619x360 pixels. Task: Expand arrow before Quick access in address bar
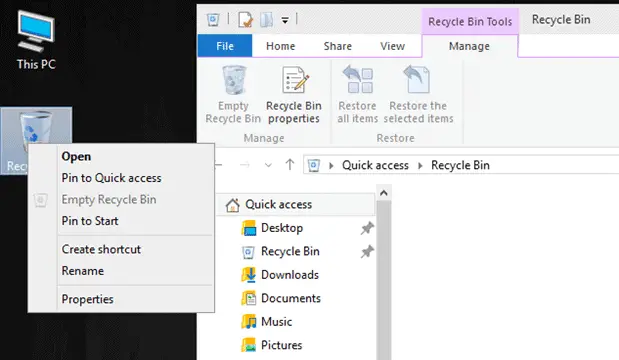(331, 165)
